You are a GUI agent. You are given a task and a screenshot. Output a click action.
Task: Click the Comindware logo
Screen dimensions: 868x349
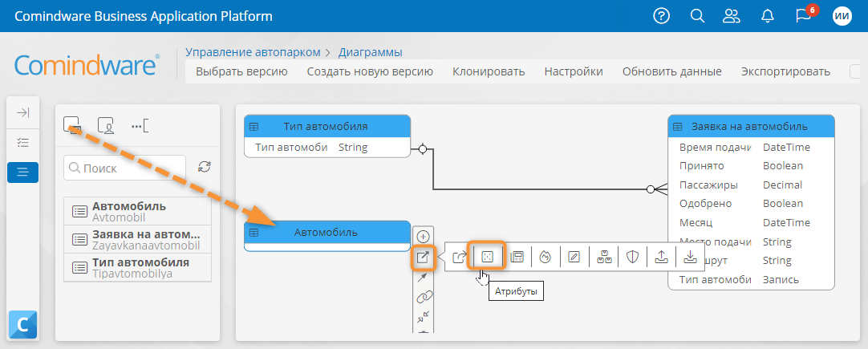click(87, 65)
